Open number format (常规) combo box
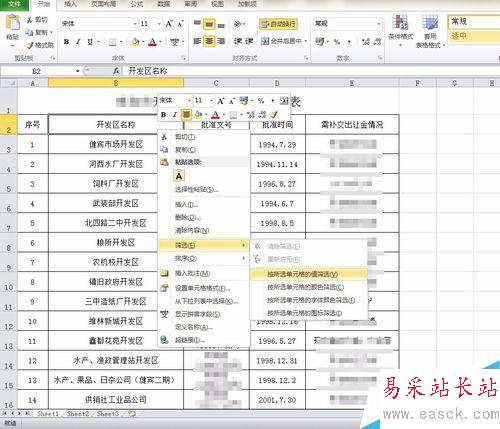Screen dimensions: 500x429 click(347, 24)
